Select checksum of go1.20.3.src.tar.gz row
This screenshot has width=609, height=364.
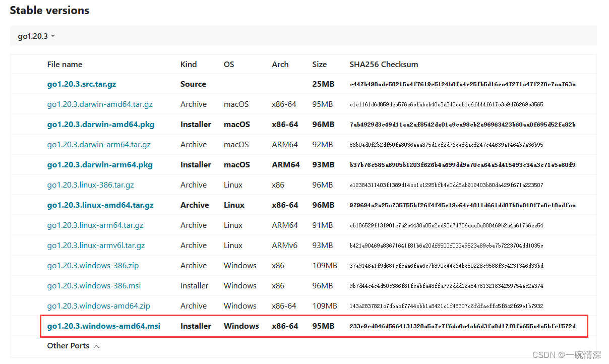[462, 84]
